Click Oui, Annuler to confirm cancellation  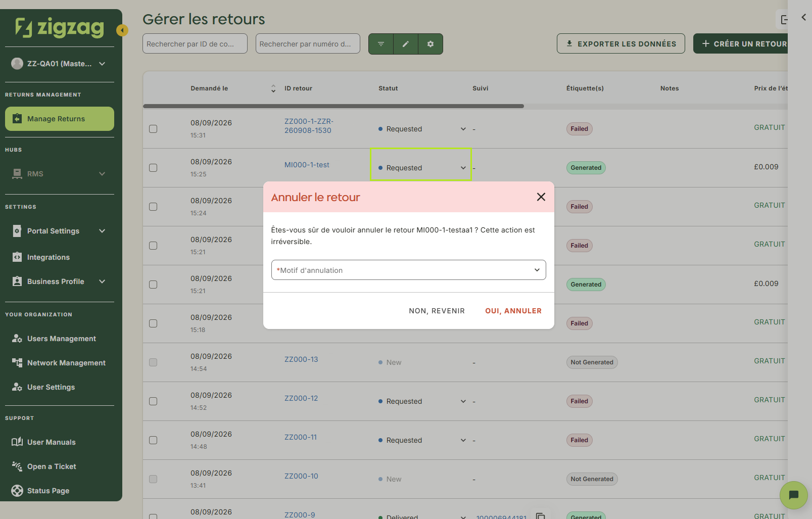pos(513,311)
